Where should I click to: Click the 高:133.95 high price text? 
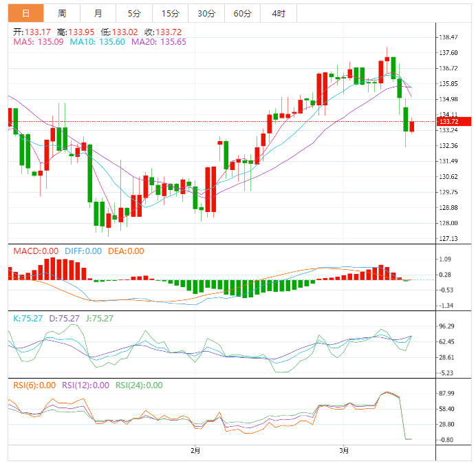(76, 32)
